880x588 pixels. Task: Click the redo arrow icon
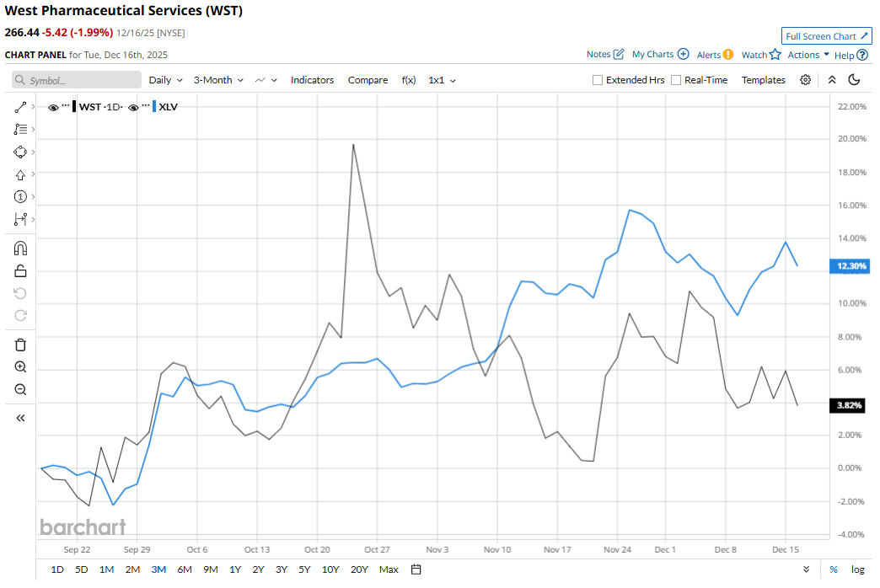coord(20,315)
